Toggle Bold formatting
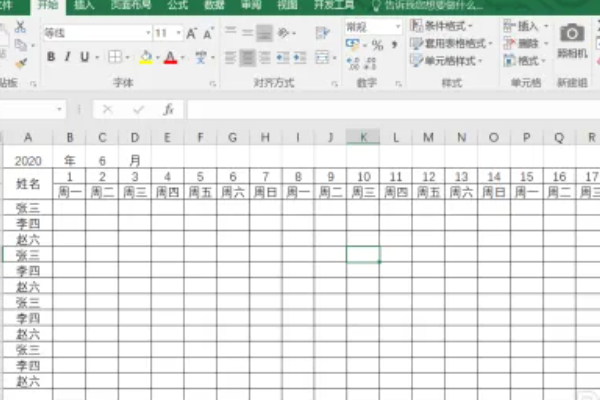This screenshot has height=400, width=600. coord(51,57)
